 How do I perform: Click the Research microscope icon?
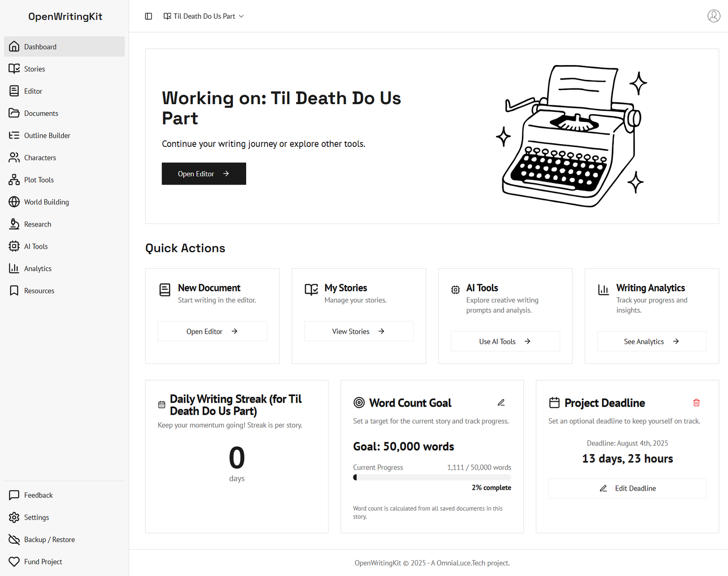click(14, 224)
